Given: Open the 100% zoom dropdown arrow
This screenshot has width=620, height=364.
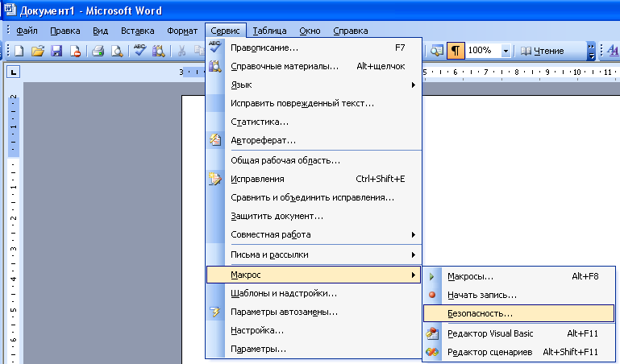Looking at the screenshot, I should (506, 51).
